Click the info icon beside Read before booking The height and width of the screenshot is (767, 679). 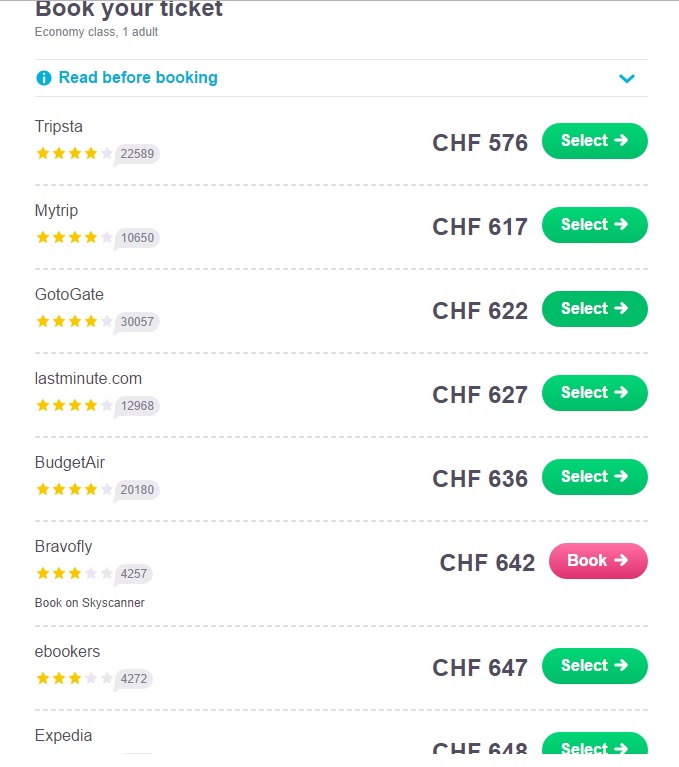click(x=43, y=78)
